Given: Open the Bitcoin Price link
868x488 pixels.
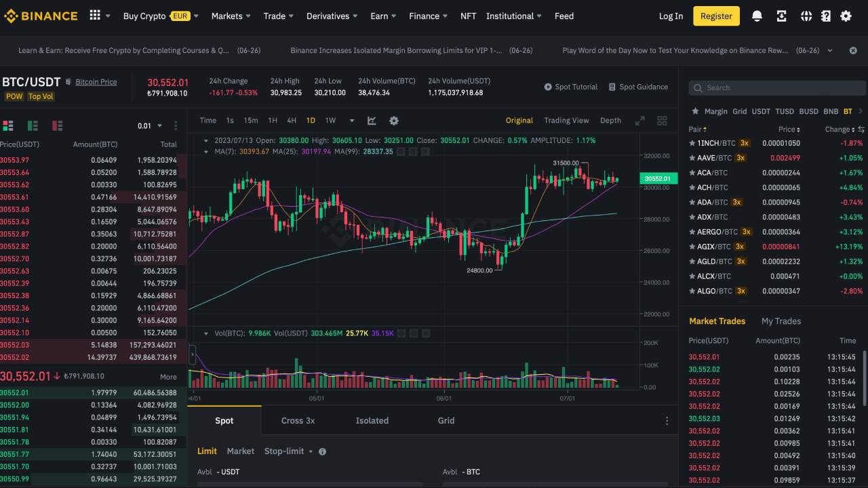Looking at the screenshot, I should tap(96, 82).
